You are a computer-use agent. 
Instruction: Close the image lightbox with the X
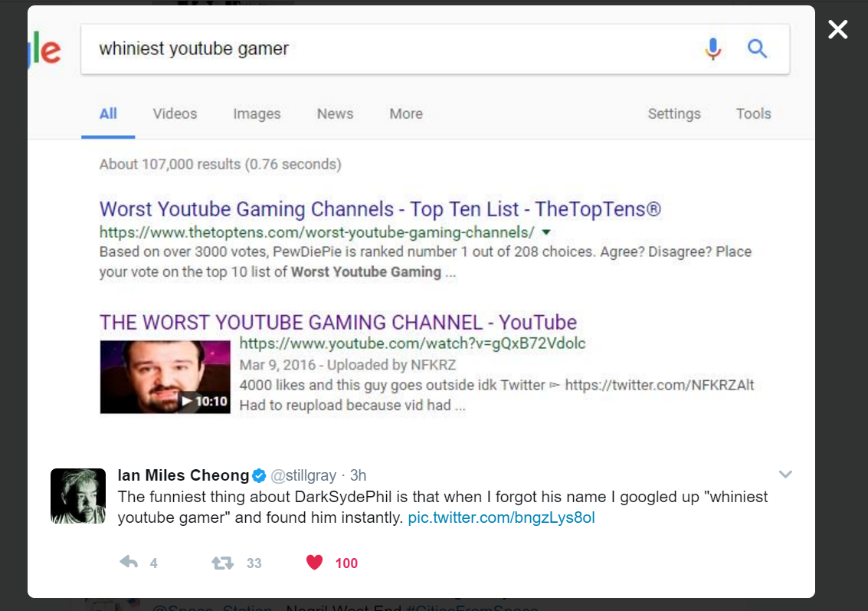tap(837, 29)
